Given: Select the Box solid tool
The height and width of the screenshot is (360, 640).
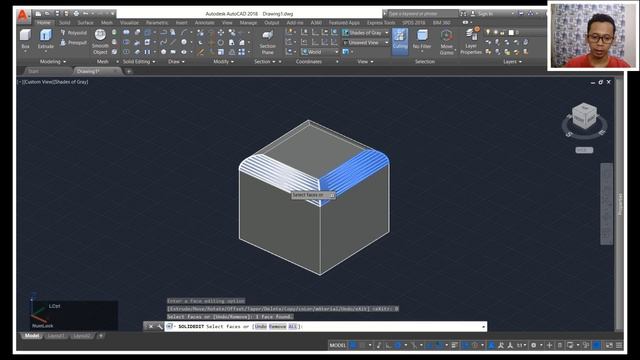Looking at the screenshot, I should pyautogui.click(x=25, y=39).
